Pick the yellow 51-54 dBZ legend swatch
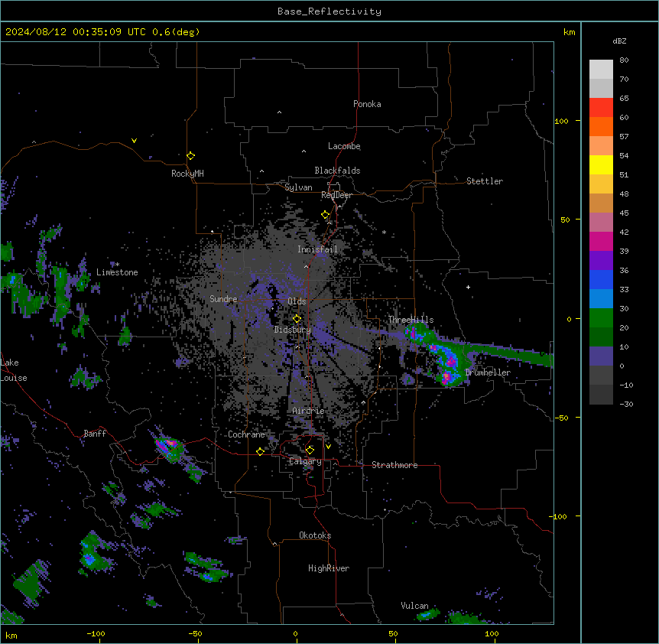 click(x=601, y=164)
